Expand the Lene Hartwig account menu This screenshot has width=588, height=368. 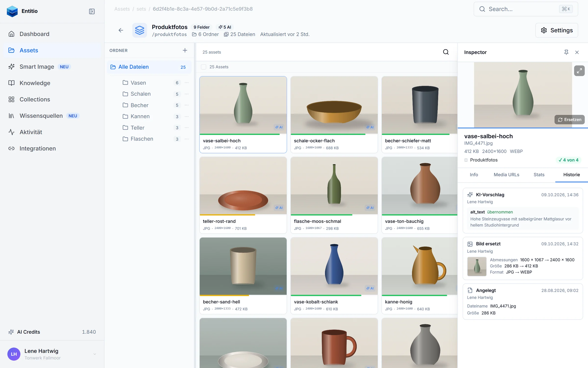(95, 354)
